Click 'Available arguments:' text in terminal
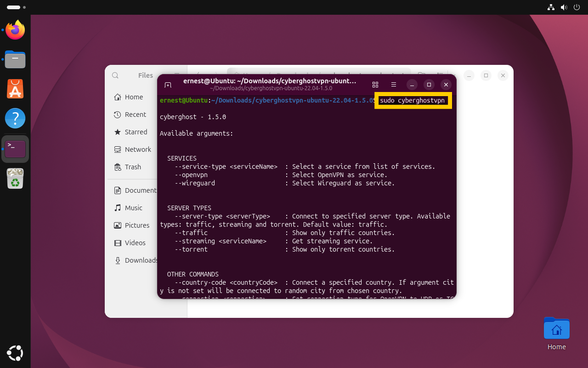This screenshot has height=368, width=588. pos(197,133)
